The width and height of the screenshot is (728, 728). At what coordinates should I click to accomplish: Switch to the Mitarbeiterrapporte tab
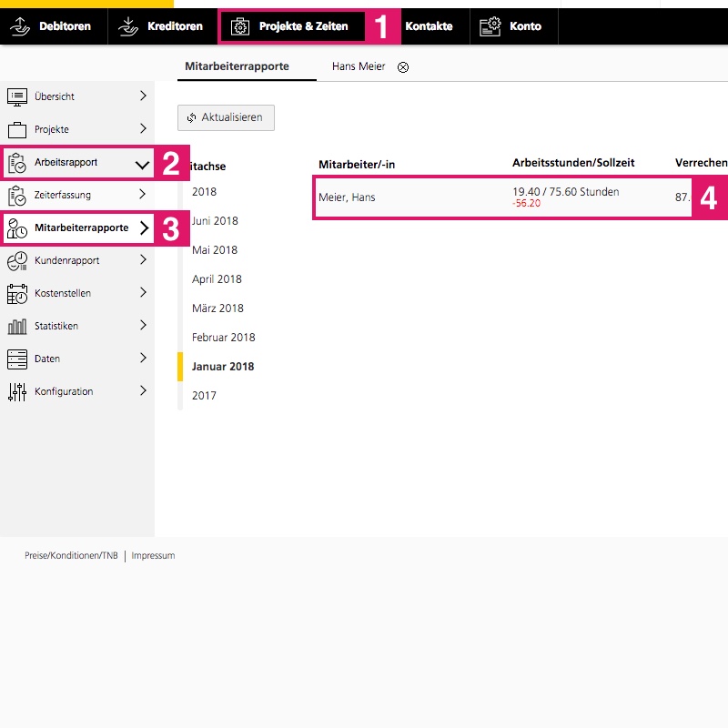point(237,66)
